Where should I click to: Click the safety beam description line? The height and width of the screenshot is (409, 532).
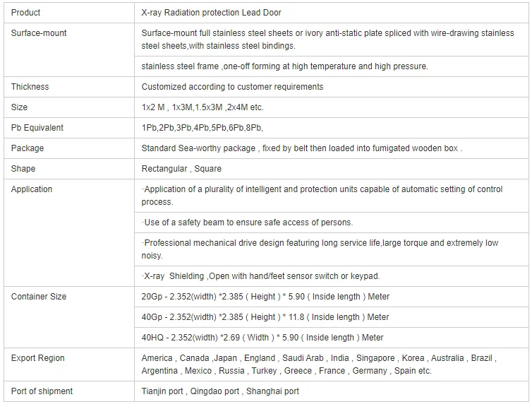(x=247, y=223)
